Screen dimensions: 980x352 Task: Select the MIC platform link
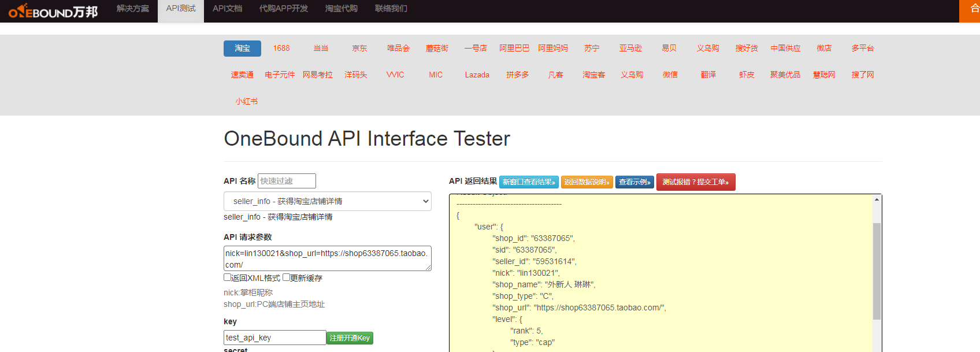pos(436,75)
